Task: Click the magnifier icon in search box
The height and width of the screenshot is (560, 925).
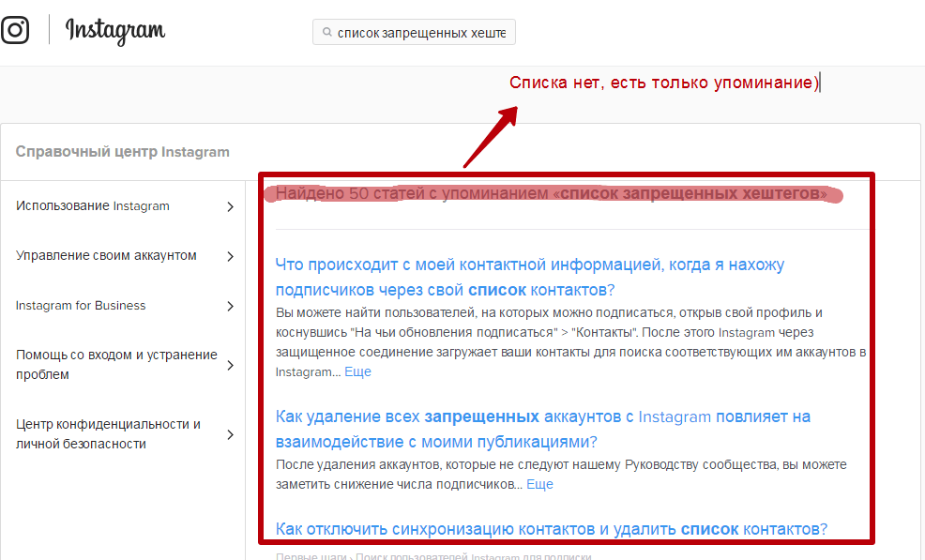Action: click(326, 33)
